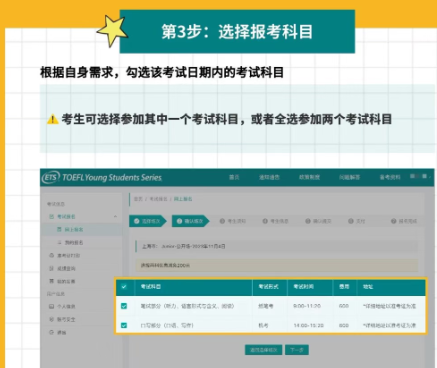Open 我的订单 in the sidebar
This screenshot has width=437, height=368.
[x=66, y=281]
